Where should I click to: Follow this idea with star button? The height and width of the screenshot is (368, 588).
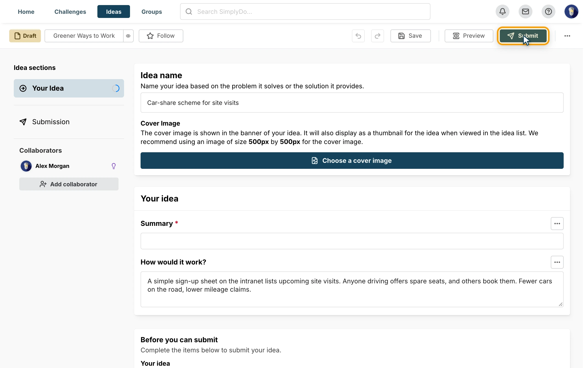[161, 36]
